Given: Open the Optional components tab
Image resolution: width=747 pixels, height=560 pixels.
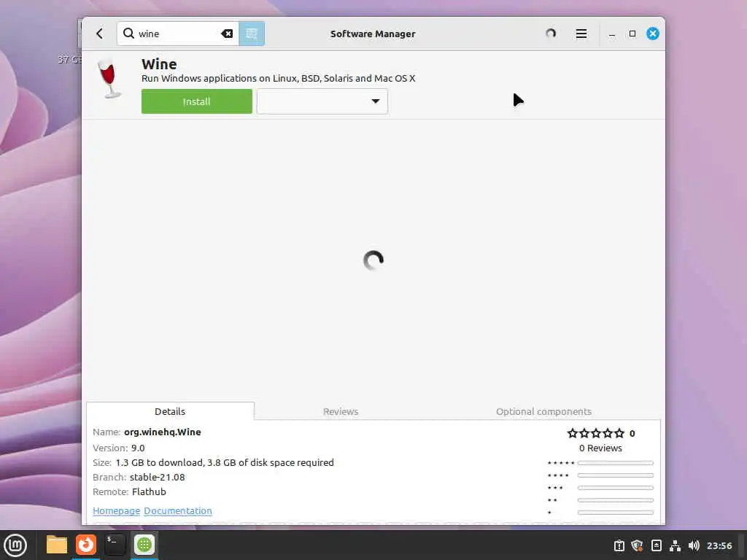Looking at the screenshot, I should (x=543, y=411).
